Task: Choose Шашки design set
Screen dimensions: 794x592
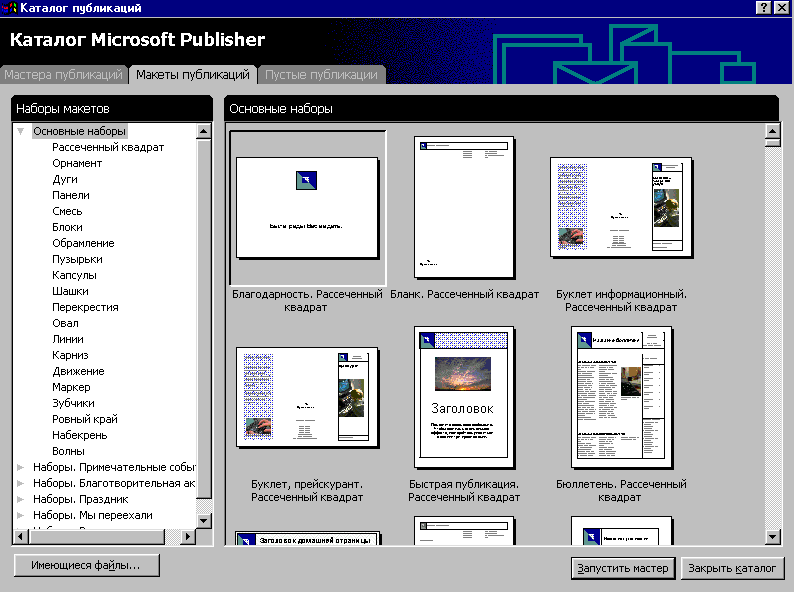Action: click(70, 291)
